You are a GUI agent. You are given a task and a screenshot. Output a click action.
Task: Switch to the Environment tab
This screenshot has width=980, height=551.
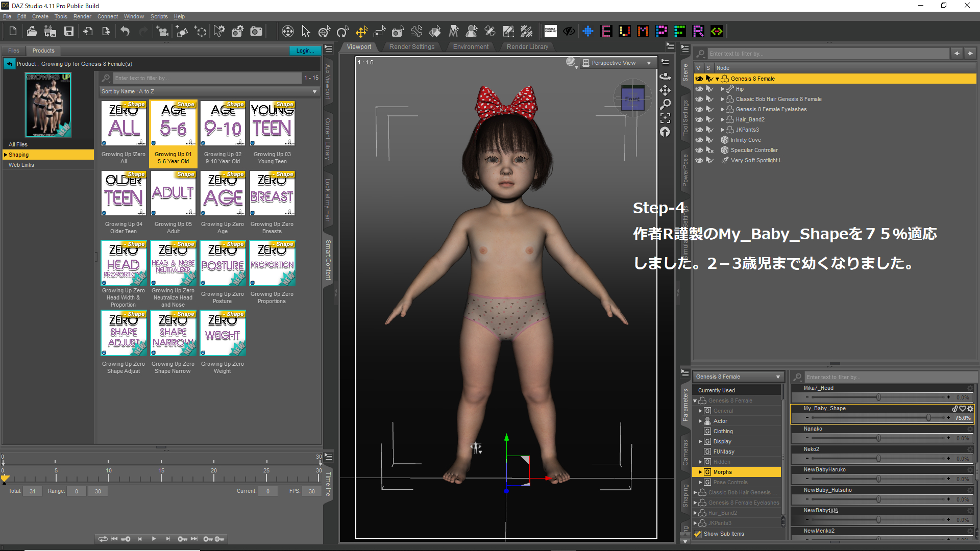pyautogui.click(x=471, y=46)
